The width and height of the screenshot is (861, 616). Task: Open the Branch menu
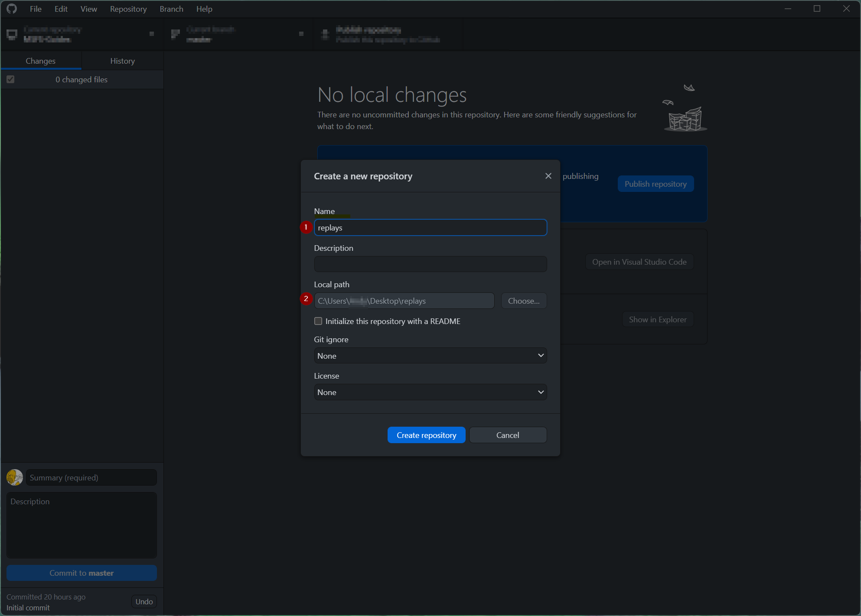point(171,9)
